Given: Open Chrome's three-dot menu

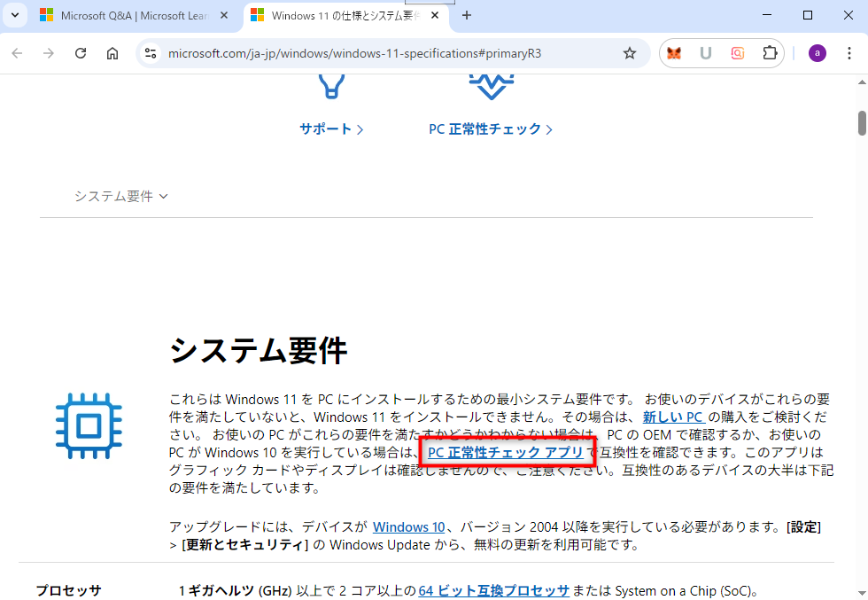Looking at the screenshot, I should pos(849,53).
